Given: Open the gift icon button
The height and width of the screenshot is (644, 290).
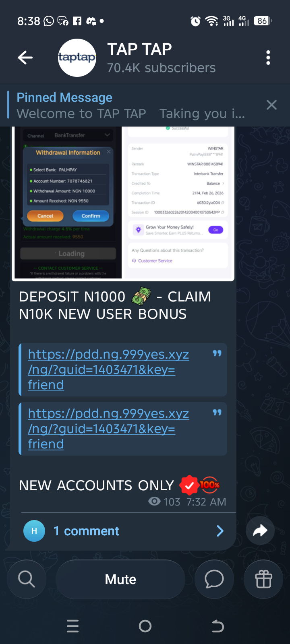Looking at the screenshot, I should click(263, 579).
